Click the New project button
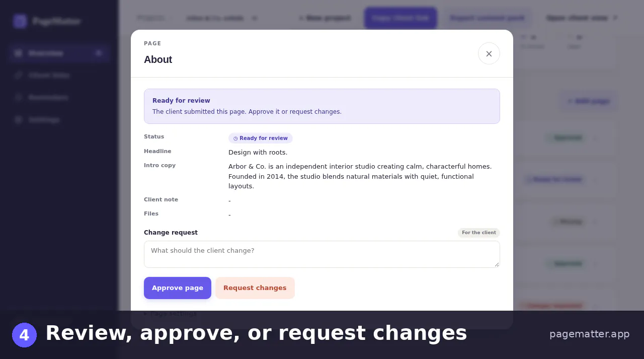Screen dimensions: 644x359 pos(325,18)
